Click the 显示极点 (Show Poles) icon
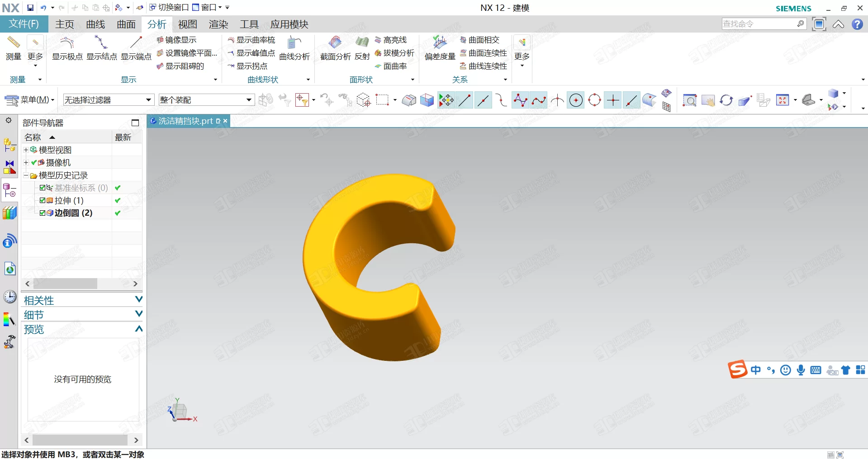 [67, 47]
